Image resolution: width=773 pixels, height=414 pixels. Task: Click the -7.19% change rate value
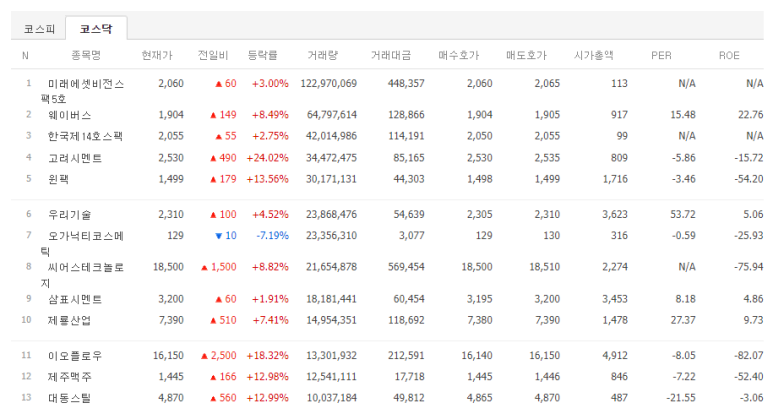[273, 236]
